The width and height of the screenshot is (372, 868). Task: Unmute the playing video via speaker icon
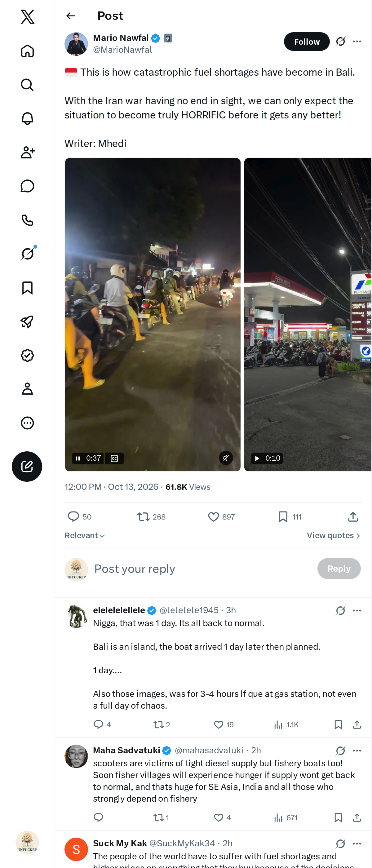coord(226,458)
